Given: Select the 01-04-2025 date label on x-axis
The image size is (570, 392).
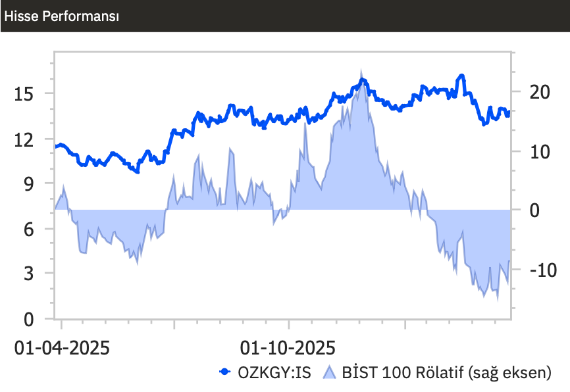Looking at the screenshot, I should pyautogui.click(x=62, y=347).
